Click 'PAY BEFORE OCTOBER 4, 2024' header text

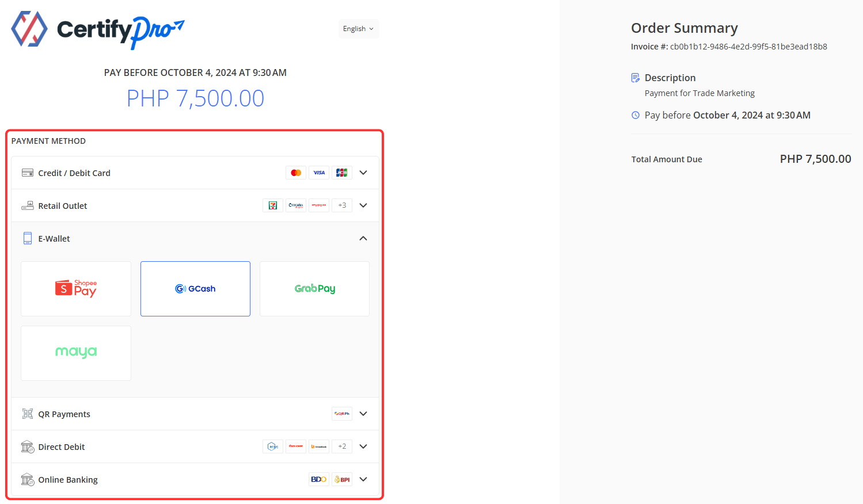tap(195, 72)
